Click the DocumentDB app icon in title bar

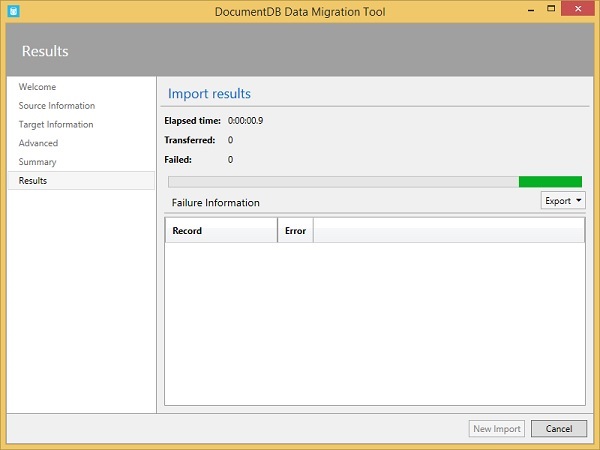[14, 10]
